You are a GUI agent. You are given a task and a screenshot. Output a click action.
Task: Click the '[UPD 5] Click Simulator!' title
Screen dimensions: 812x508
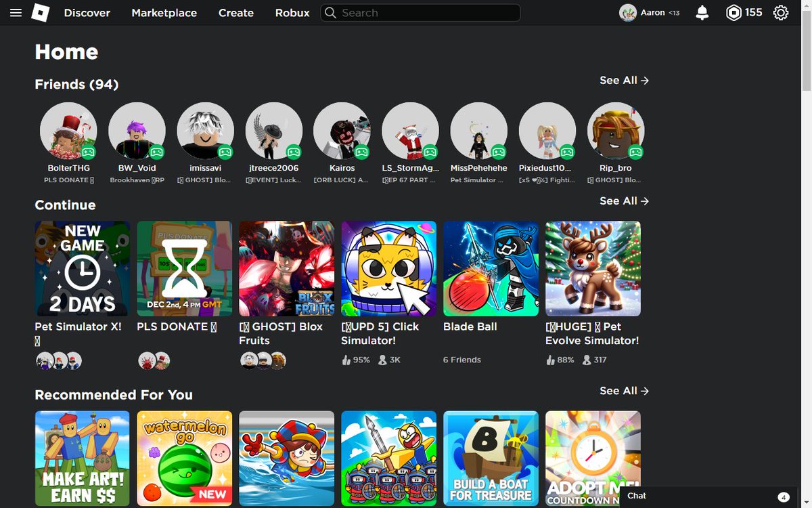click(x=380, y=333)
